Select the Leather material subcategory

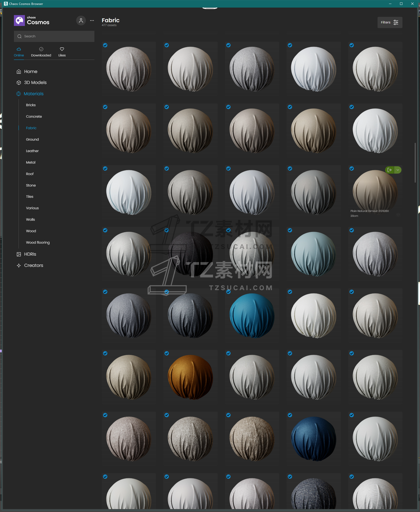point(32,151)
